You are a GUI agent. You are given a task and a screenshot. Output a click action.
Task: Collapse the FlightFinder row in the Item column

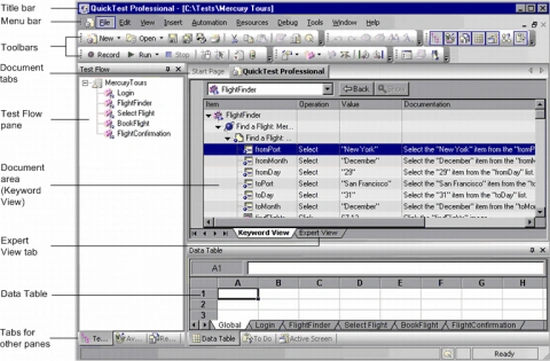click(x=208, y=115)
